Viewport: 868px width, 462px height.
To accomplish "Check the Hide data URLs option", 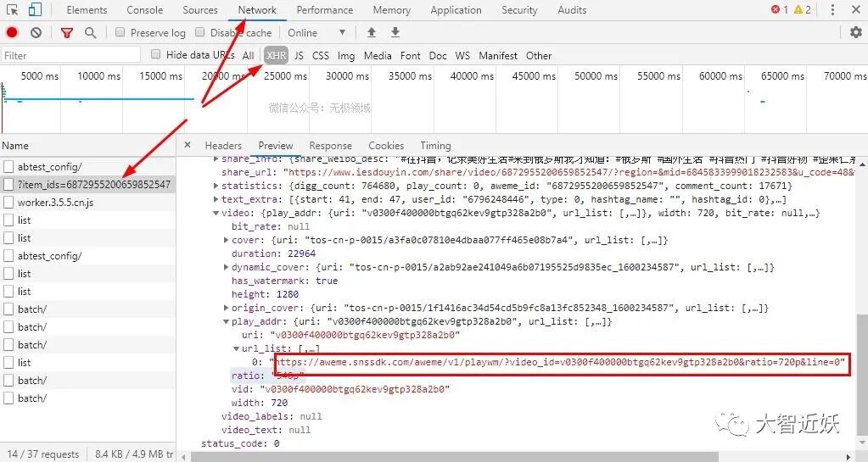I will [155, 54].
